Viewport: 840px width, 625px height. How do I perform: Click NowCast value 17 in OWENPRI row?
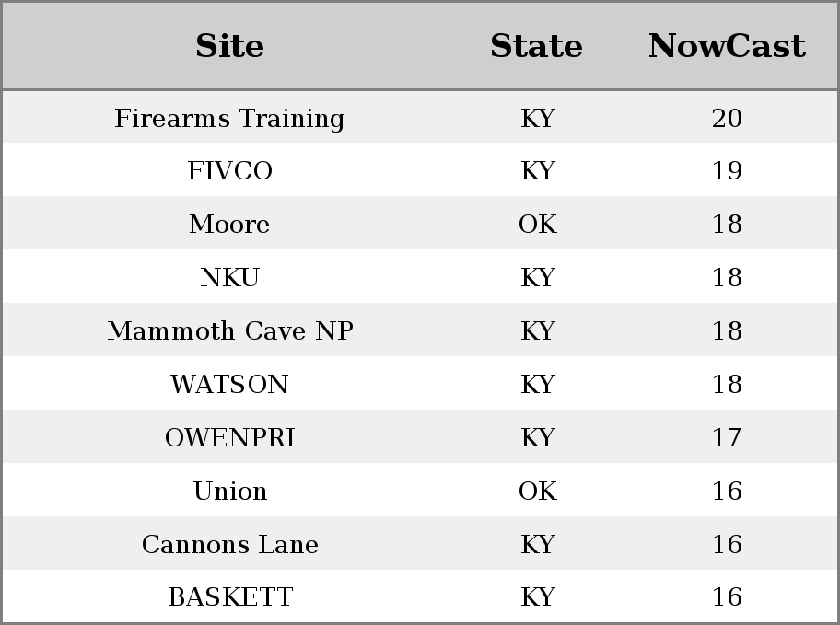[x=727, y=437]
